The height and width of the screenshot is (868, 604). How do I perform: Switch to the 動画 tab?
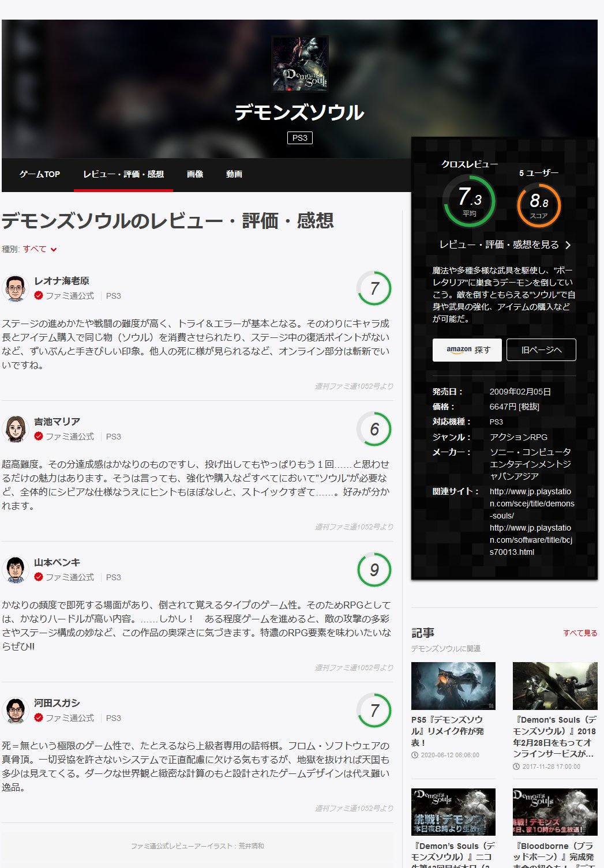click(234, 174)
